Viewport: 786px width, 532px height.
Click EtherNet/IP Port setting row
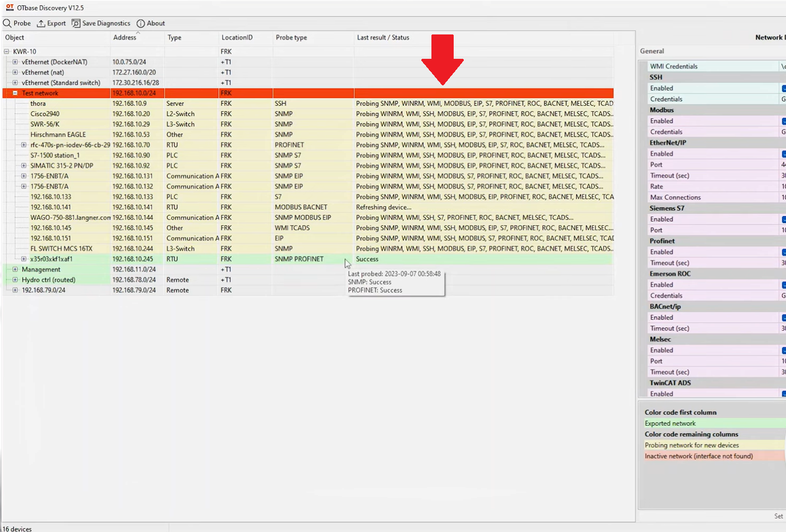point(716,164)
